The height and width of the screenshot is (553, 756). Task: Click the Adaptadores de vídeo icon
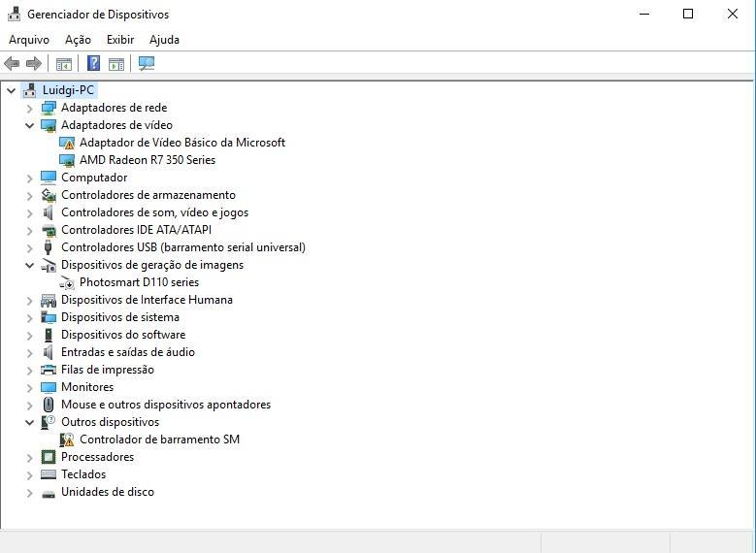(x=49, y=125)
